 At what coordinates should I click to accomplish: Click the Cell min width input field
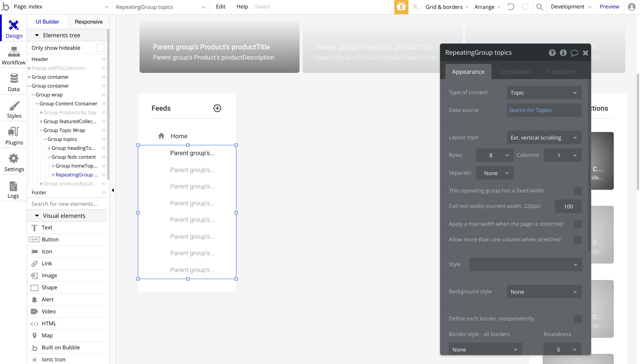pyautogui.click(x=568, y=206)
